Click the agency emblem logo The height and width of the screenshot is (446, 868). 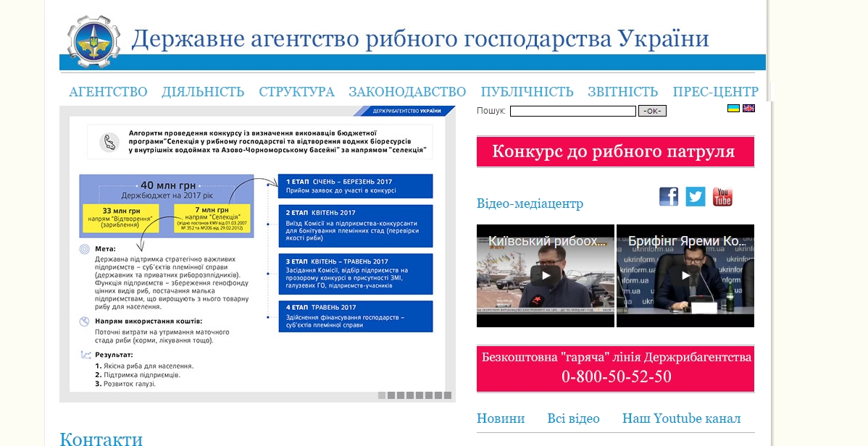tap(93, 41)
